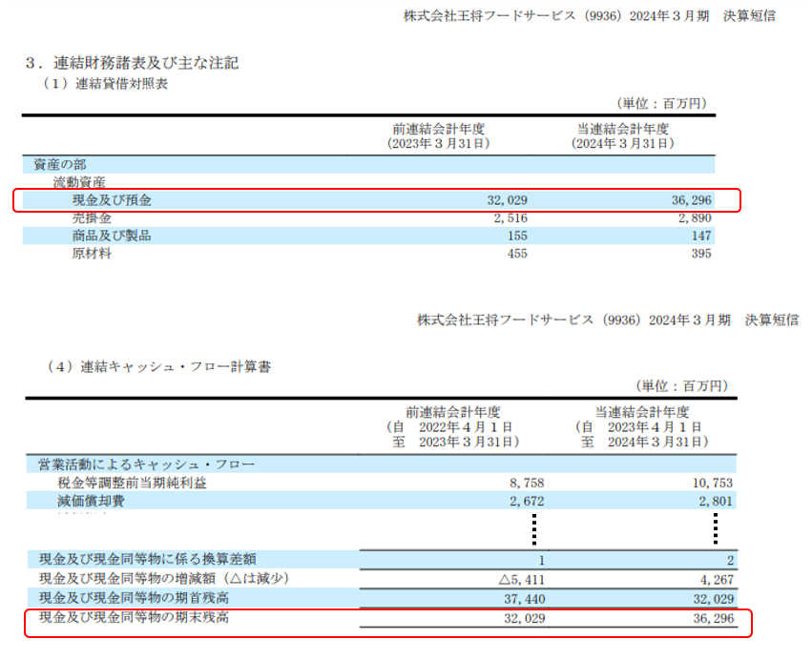
Task: Select balance sheet date header 2024年3月31日
Action: [622, 143]
